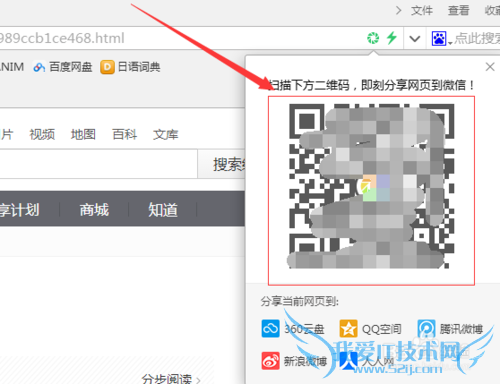Open the 百度网盘 bookmark
Viewport: 500px width, 384px height.
point(63,67)
